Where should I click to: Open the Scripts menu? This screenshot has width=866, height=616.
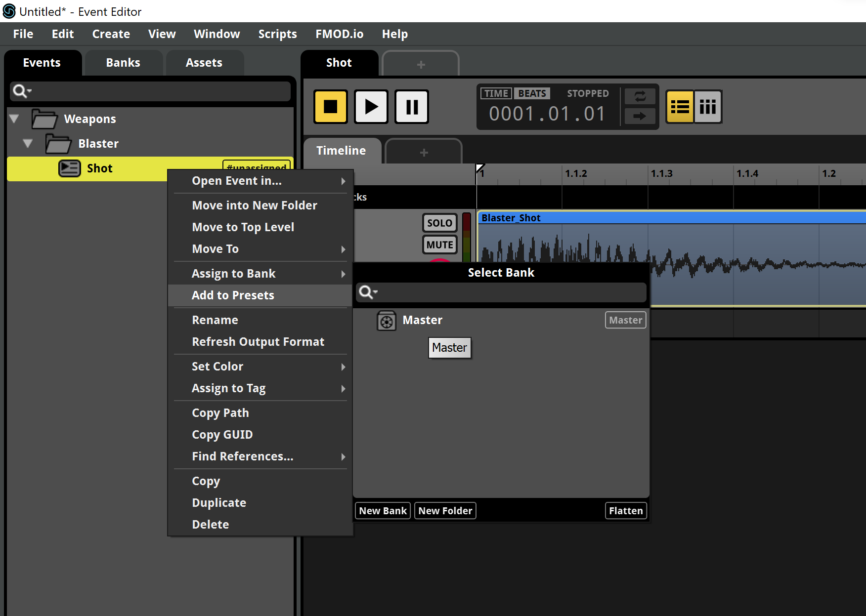278,34
